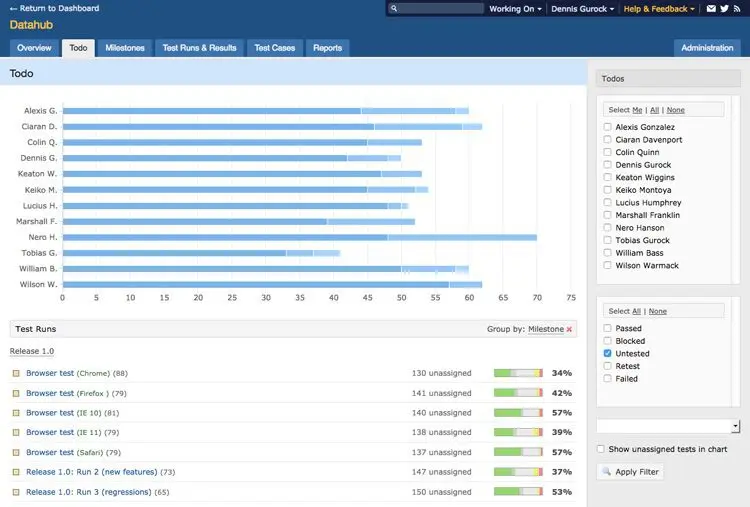
Task: Open the RSS feed icon
Action: tap(737, 9)
